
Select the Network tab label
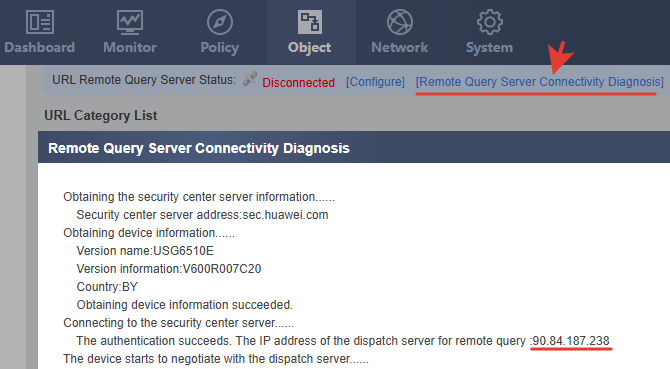tap(400, 47)
